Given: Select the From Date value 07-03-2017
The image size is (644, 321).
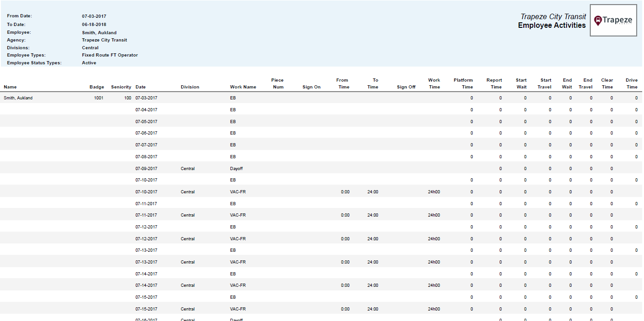Looking at the screenshot, I should coord(93,16).
